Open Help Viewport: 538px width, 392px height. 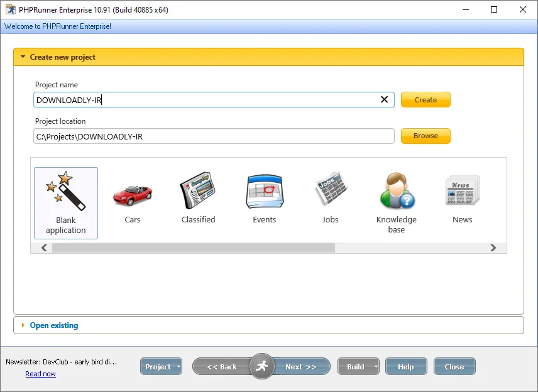point(406,367)
